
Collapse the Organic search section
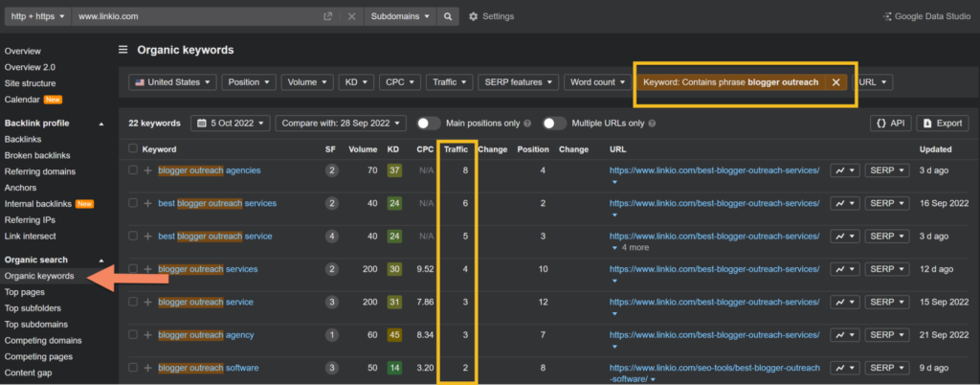pyautogui.click(x=101, y=260)
